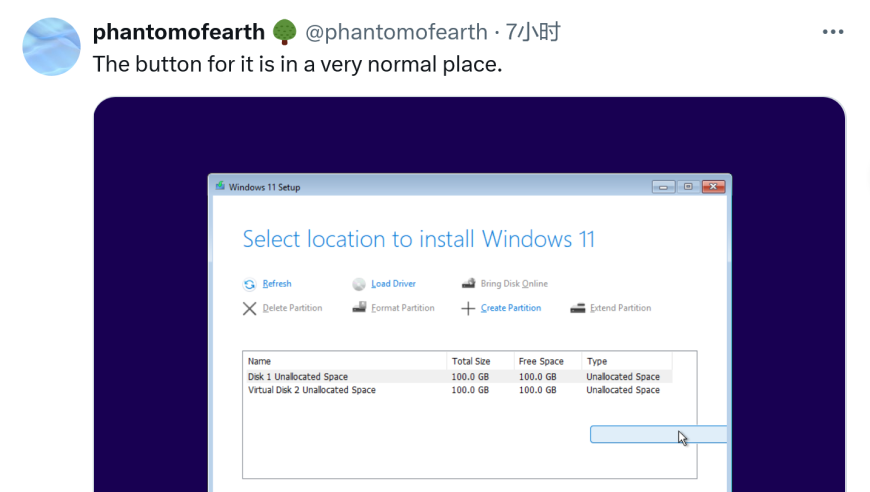Click the Type cell of the Disk 1 row

(x=623, y=377)
